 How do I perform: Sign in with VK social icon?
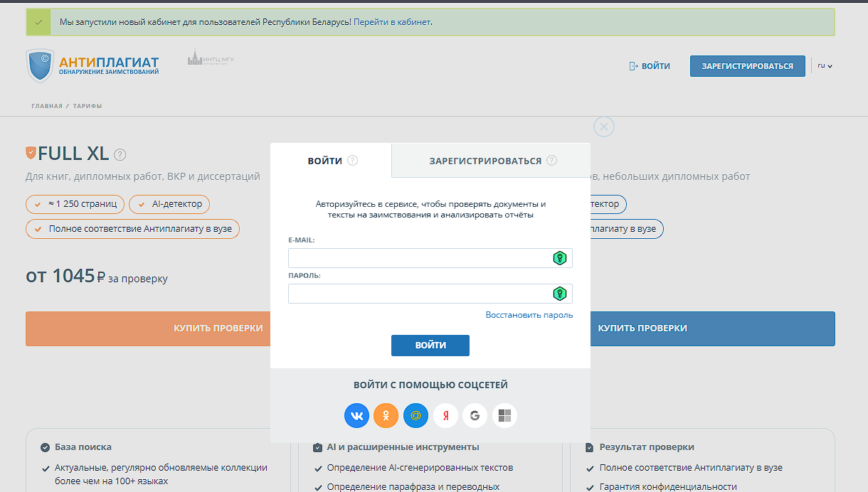pos(357,415)
